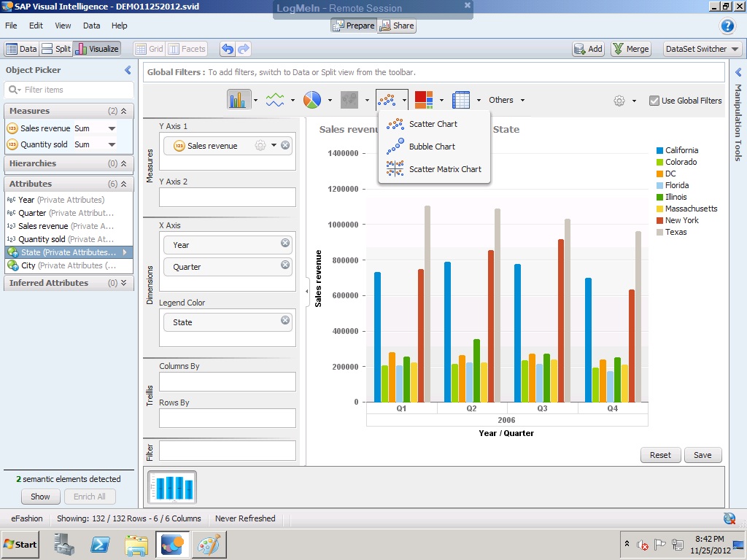Click the Save button

point(703,455)
